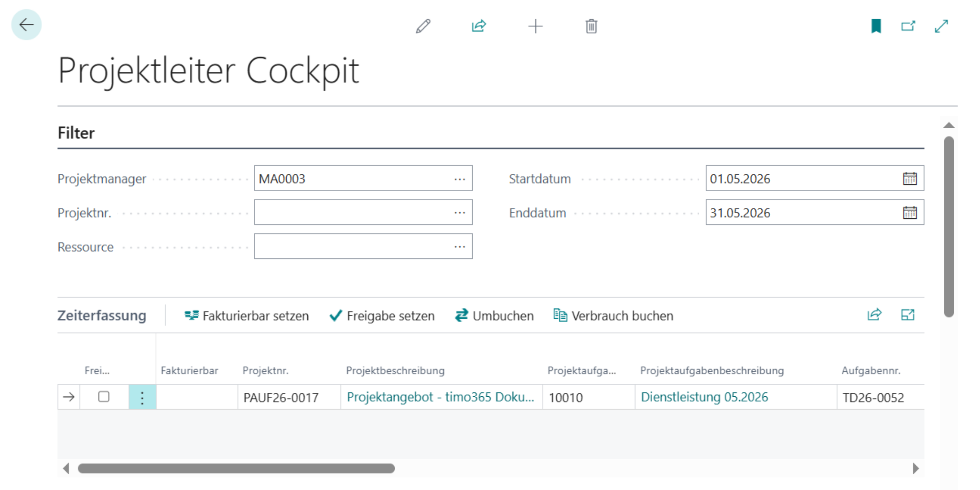The image size is (980, 490).
Task: Click Freigabe setzen action
Action: (382, 316)
